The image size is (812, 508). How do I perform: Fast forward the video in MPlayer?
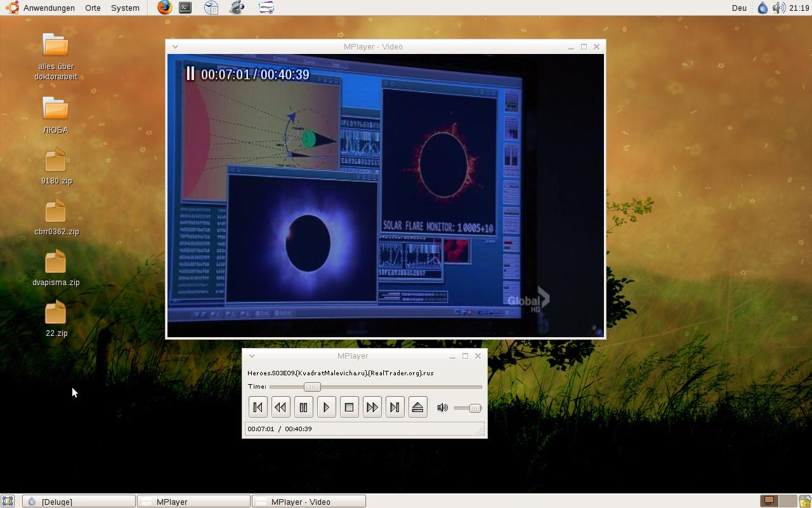pos(372,408)
